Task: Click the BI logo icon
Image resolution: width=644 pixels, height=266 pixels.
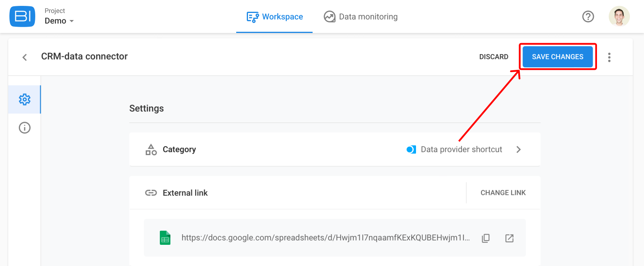Action: pos(22,16)
